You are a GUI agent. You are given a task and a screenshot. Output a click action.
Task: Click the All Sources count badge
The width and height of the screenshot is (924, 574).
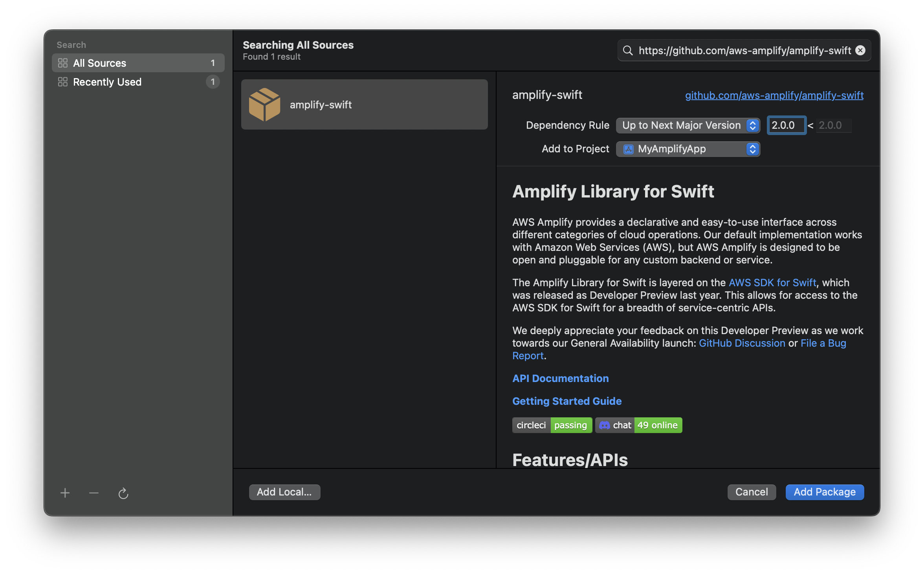coord(213,63)
